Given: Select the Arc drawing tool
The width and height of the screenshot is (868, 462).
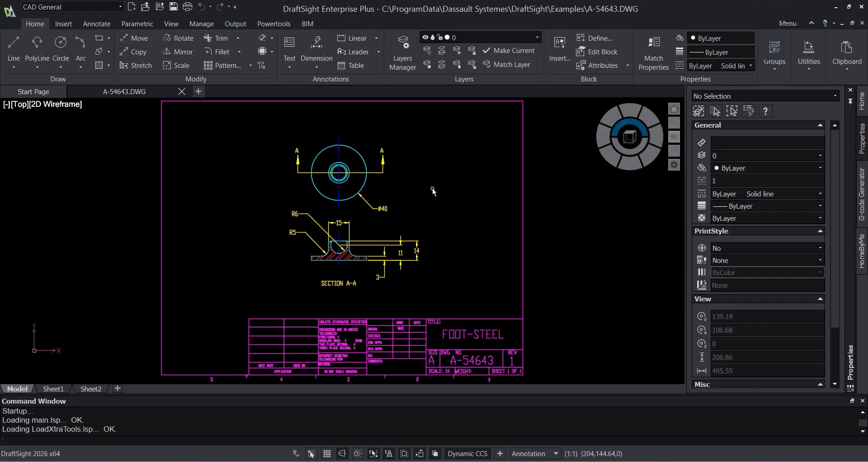Looking at the screenshot, I should (x=80, y=49).
